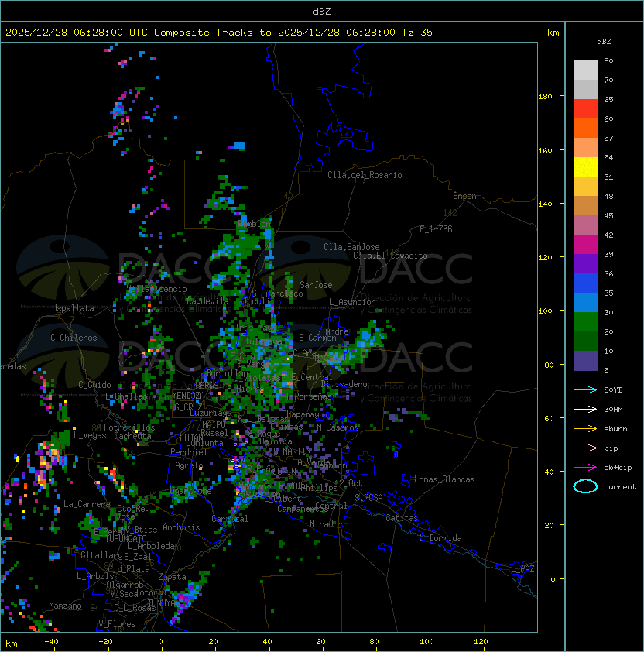
Task: Pick the tan 45-48 dBZ color band
Action: (x=585, y=205)
